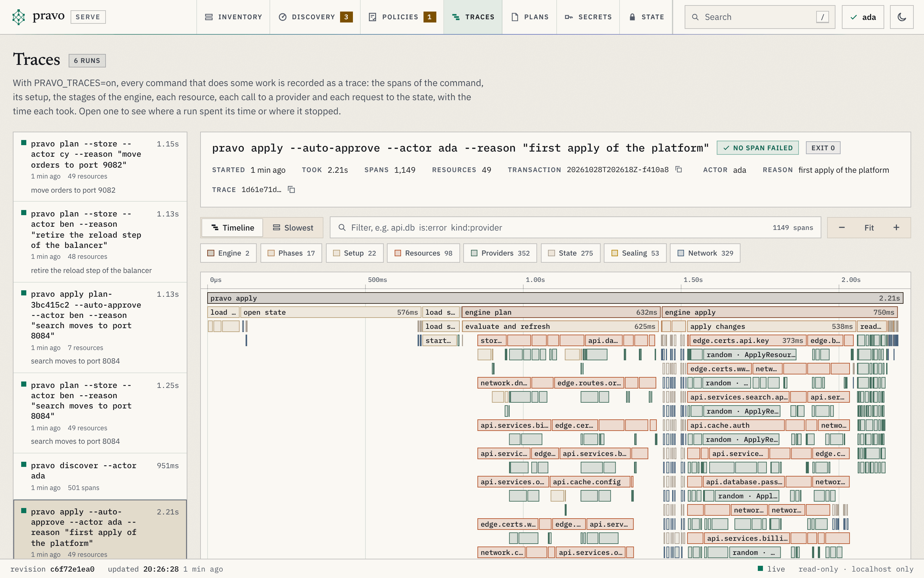
Task: Toggle the State 275 span filter
Action: (x=570, y=253)
